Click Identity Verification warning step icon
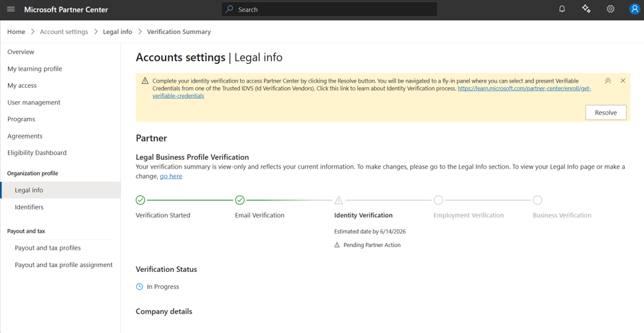The image size is (644, 333). (x=339, y=200)
